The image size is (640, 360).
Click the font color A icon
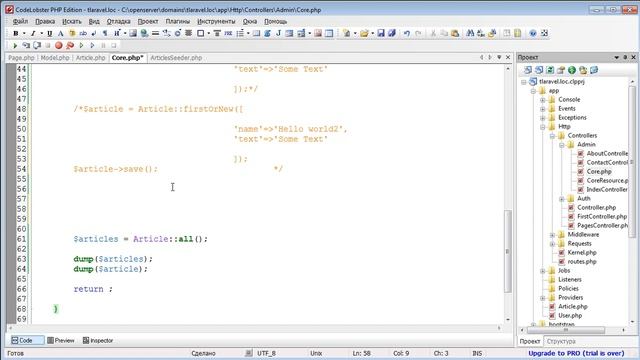pos(60,33)
